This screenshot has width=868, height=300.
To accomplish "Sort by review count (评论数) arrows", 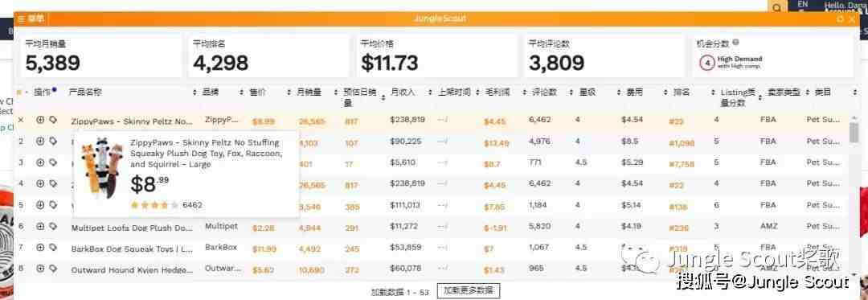I will [571, 92].
